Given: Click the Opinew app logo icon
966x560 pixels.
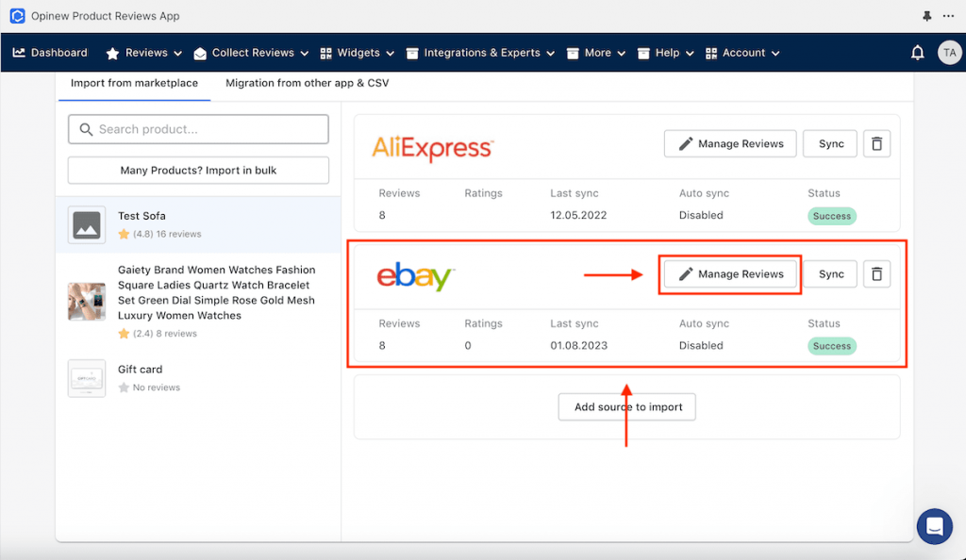Looking at the screenshot, I should pyautogui.click(x=17, y=16).
